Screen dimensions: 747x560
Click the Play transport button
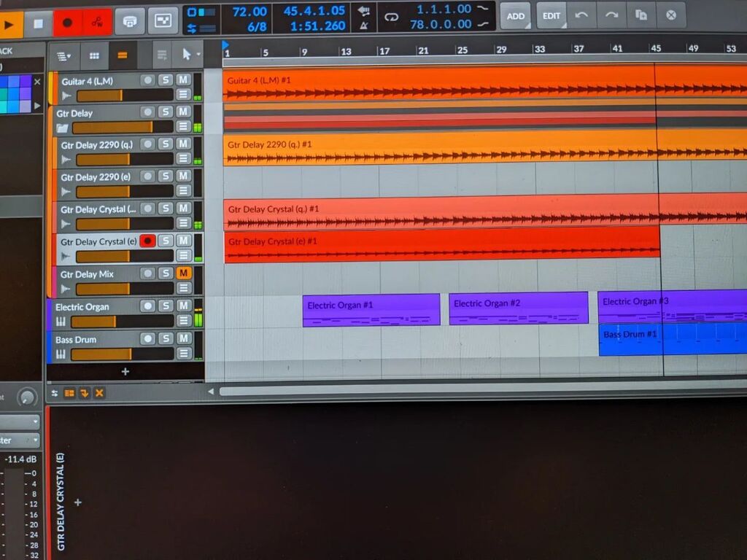9,24
